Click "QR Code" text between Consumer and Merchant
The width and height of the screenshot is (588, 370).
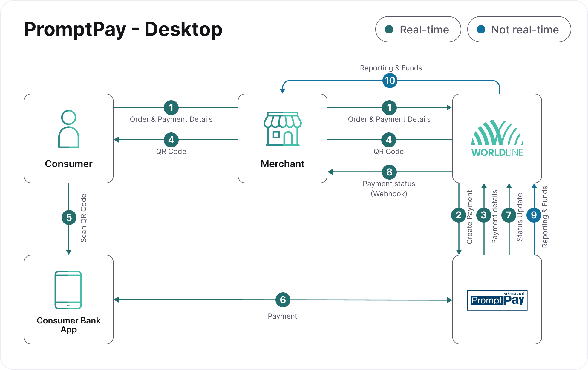[171, 152]
